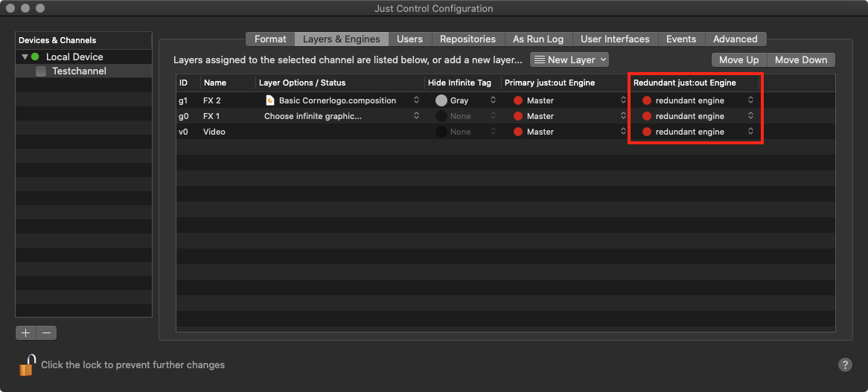Click the green status dot of Local Device
868x392 pixels.
click(36, 57)
